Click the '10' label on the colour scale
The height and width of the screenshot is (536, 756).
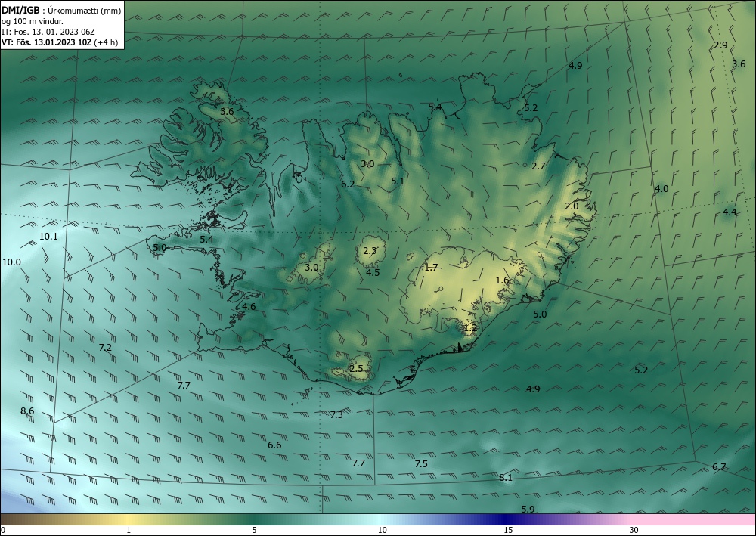click(x=382, y=531)
